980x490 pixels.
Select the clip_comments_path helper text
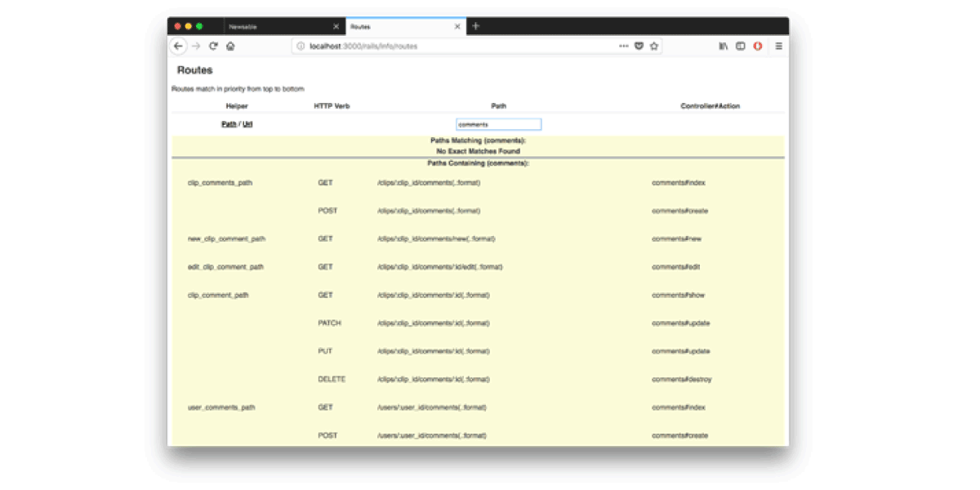[220, 183]
